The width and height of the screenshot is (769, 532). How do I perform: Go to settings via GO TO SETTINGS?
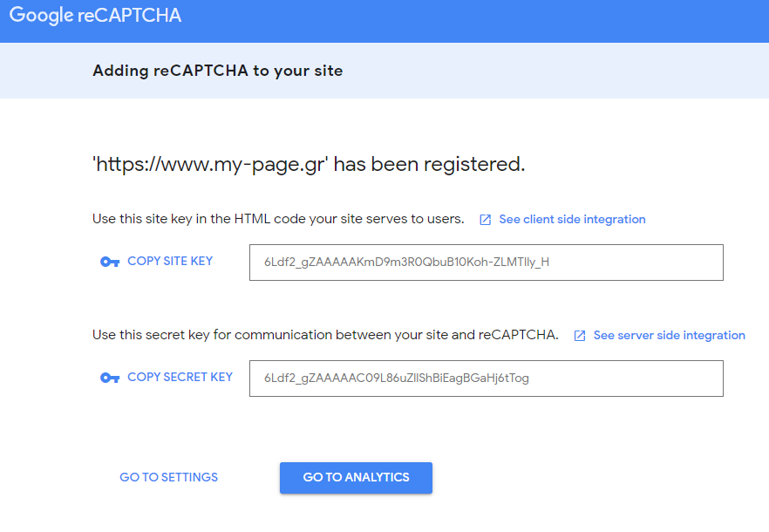point(169,477)
